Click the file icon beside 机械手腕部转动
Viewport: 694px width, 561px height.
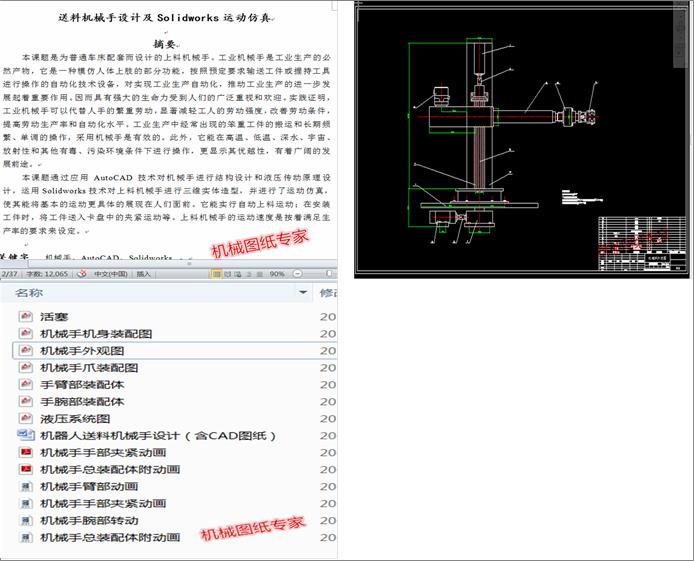(26, 520)
